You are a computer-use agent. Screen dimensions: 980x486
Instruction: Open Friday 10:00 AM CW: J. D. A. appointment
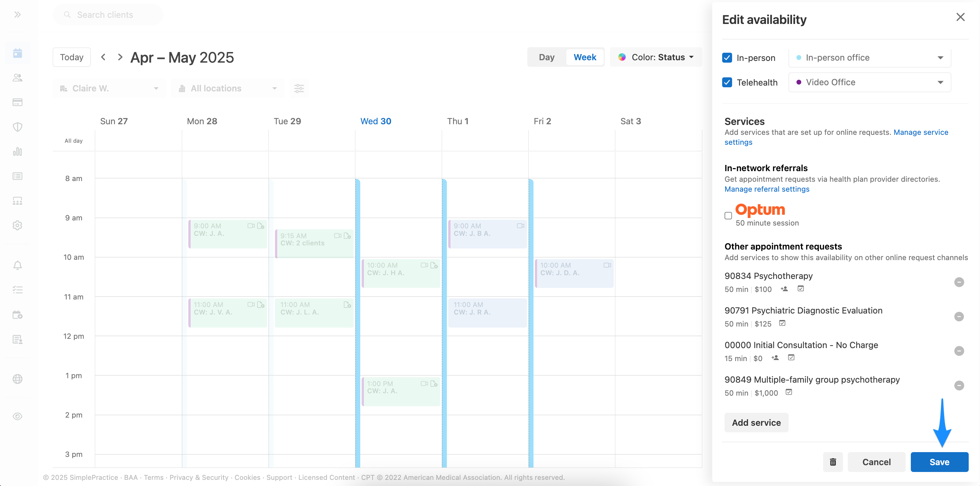click(574, 273)
